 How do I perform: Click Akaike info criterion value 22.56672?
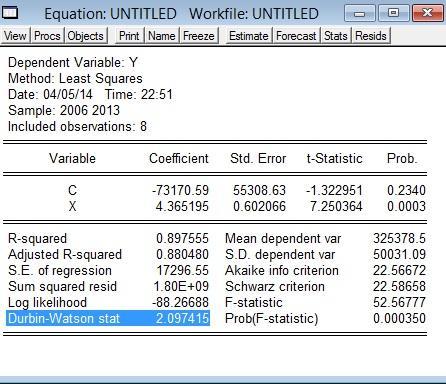pos(399,270)
